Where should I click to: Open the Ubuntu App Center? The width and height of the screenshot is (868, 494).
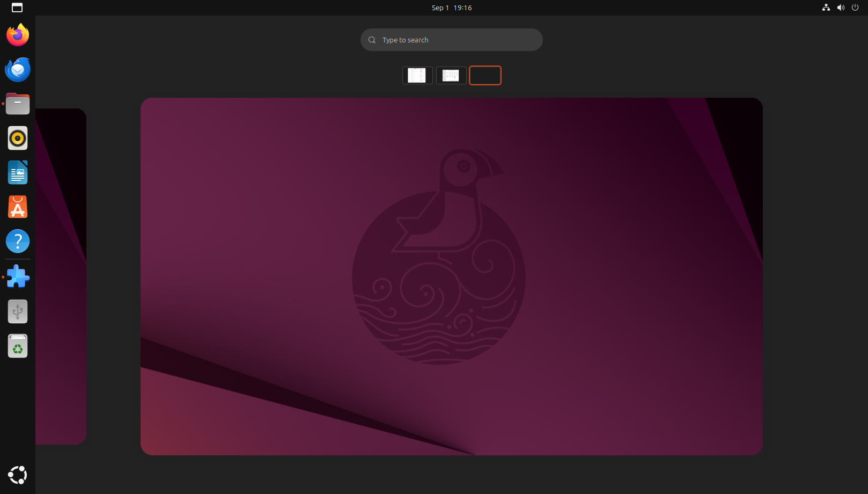pyautogui.click(x=18, y=207)
